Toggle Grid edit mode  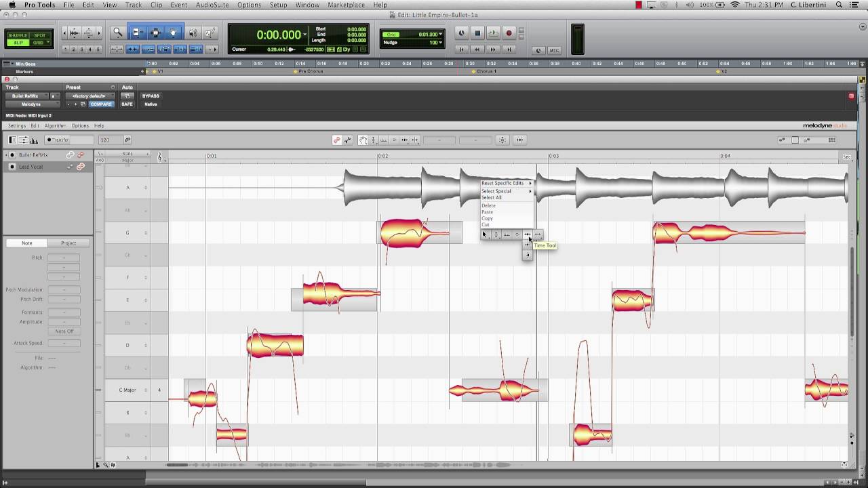coord(40,43)
